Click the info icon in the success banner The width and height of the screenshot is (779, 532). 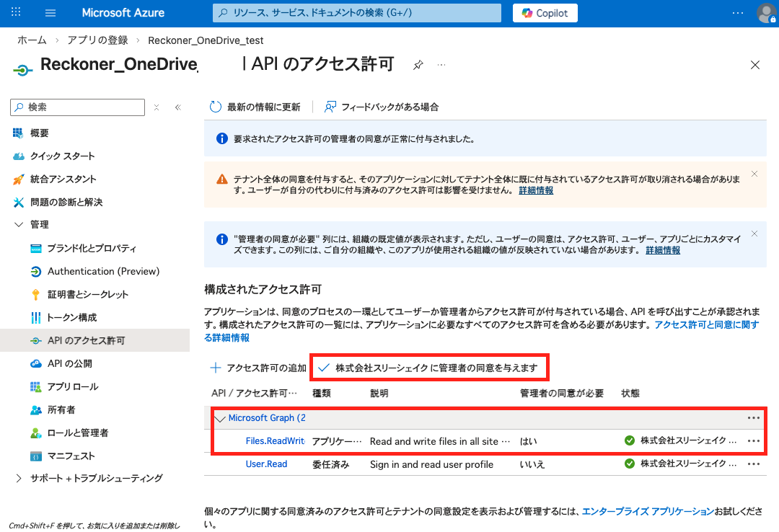click(221, 138)
